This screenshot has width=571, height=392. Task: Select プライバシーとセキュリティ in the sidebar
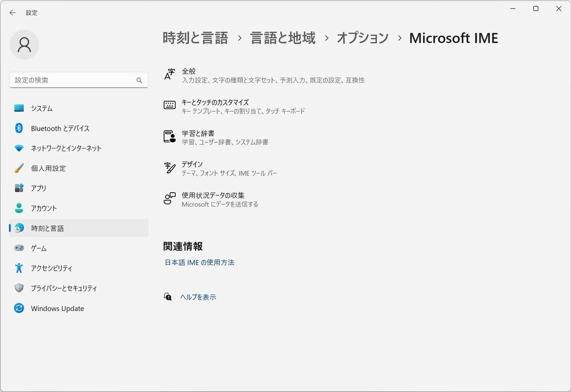click(x=79, y=288)
